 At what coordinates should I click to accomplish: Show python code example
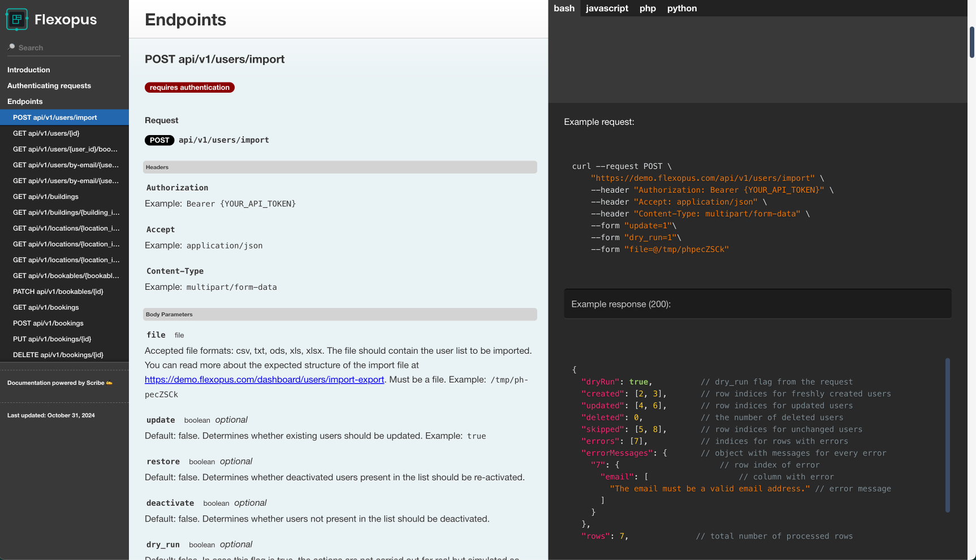point(681,8)
